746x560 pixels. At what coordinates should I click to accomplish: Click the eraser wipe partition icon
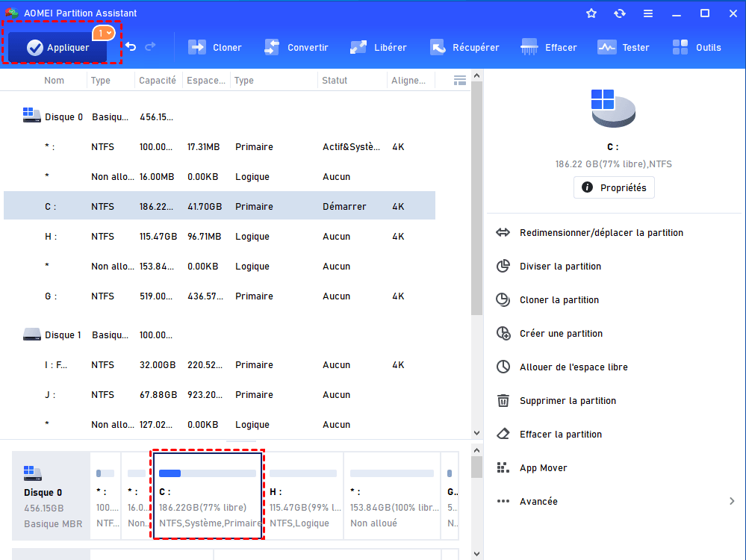pyautogui.click(x=503, y=434)
